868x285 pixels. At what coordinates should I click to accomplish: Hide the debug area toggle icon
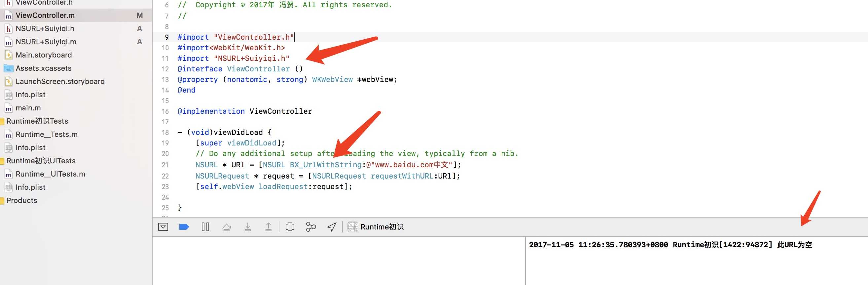point(163,227)
